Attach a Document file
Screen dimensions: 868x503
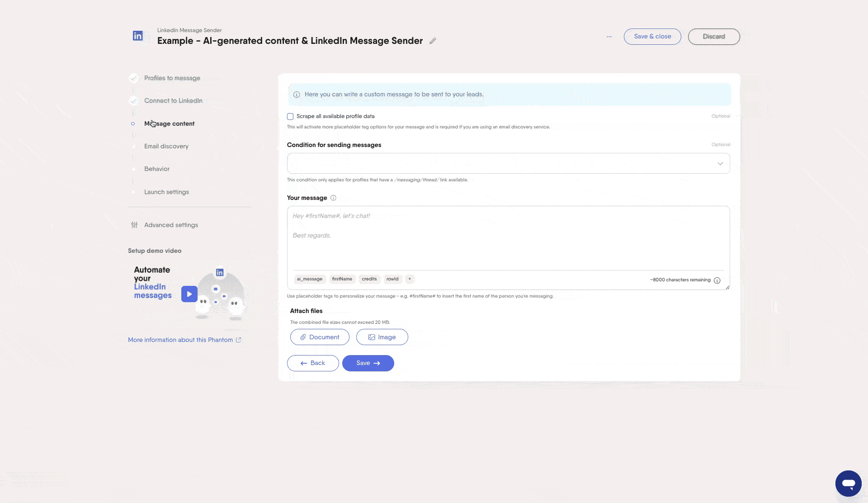tap(320, 337)
